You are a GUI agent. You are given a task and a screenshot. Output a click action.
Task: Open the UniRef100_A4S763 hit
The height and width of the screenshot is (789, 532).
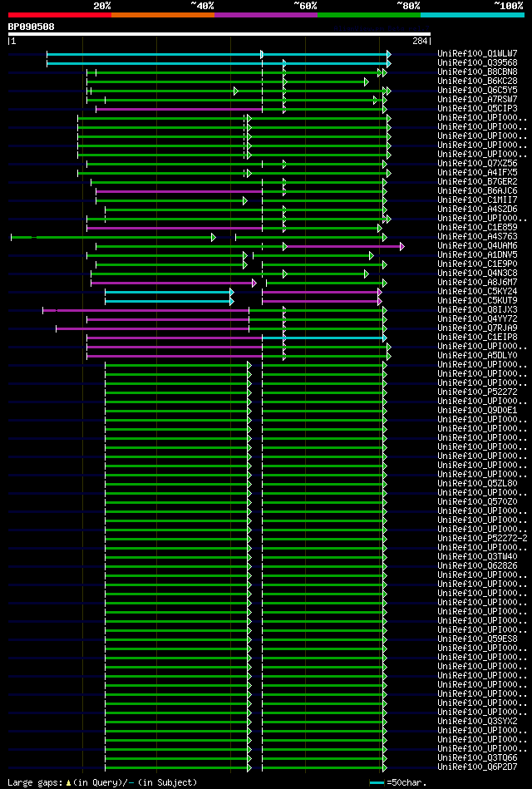click(477, 236)
